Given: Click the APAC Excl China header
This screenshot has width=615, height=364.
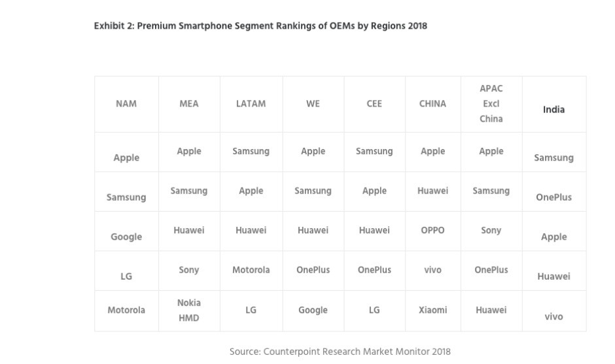Looking at the screenshot, I should point(491,104).
